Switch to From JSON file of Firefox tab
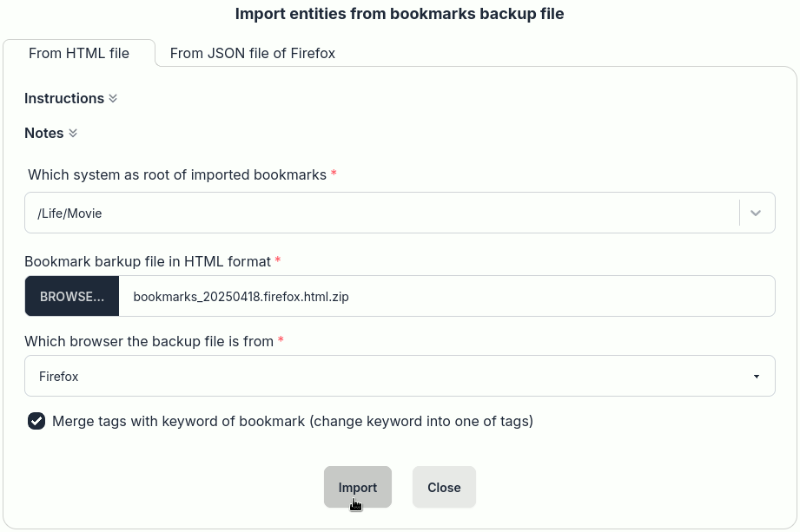The width and height of the screenshot is (800, 532). 252,53
